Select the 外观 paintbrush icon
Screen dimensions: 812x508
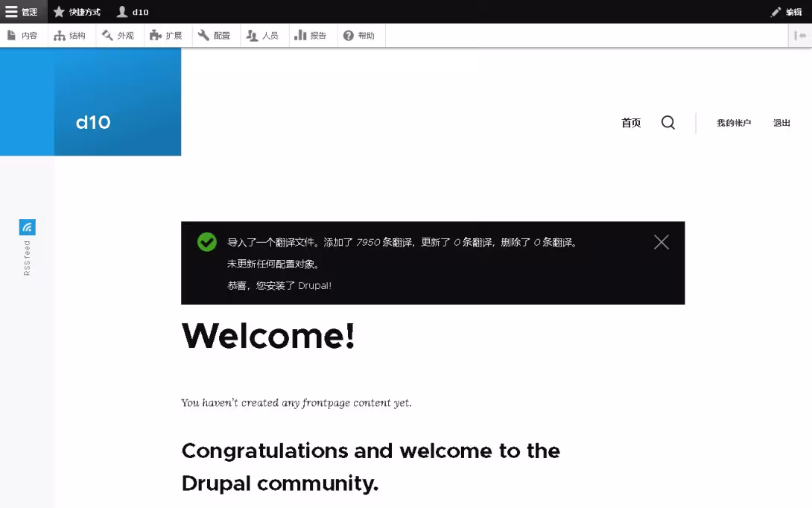[108, 34]
